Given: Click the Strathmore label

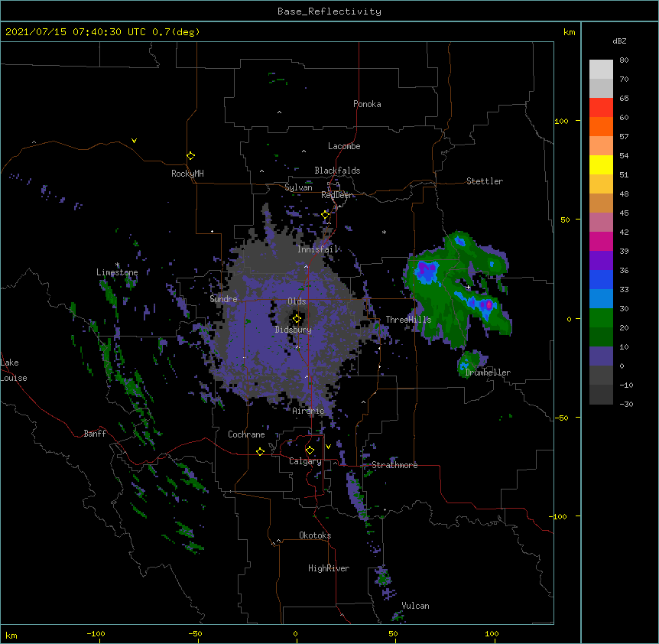Looking at the screenshot, I should pyautogui.click(x=394, y=465).
